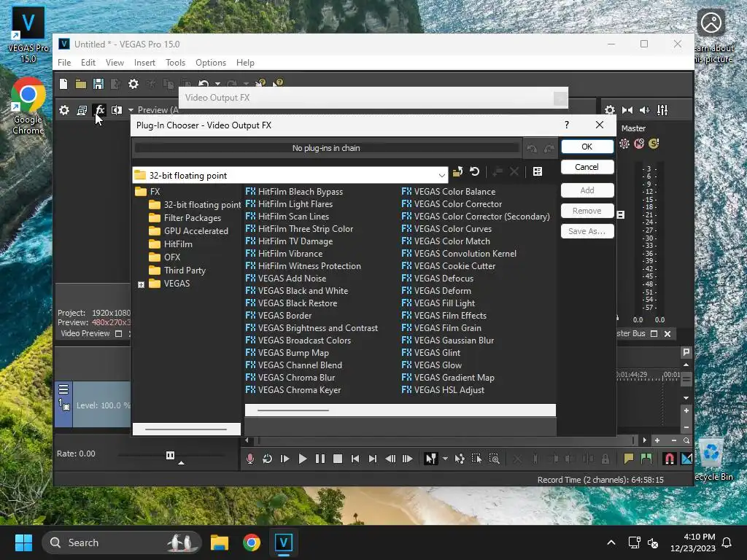The height and width of the screenshot is (560, 747).
Task: Refresh the plug-in list icon
Action: click(474, 171)
